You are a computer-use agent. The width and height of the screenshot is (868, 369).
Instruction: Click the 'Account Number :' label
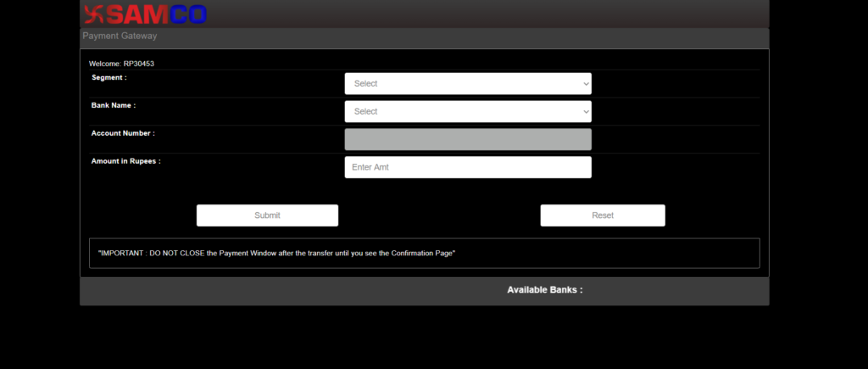pos(123,133)
